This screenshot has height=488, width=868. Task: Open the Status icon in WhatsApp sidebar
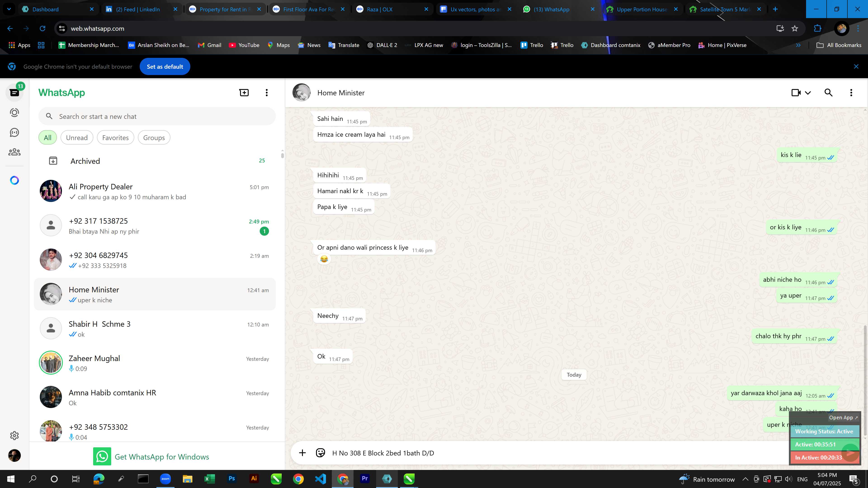(14, 113)
